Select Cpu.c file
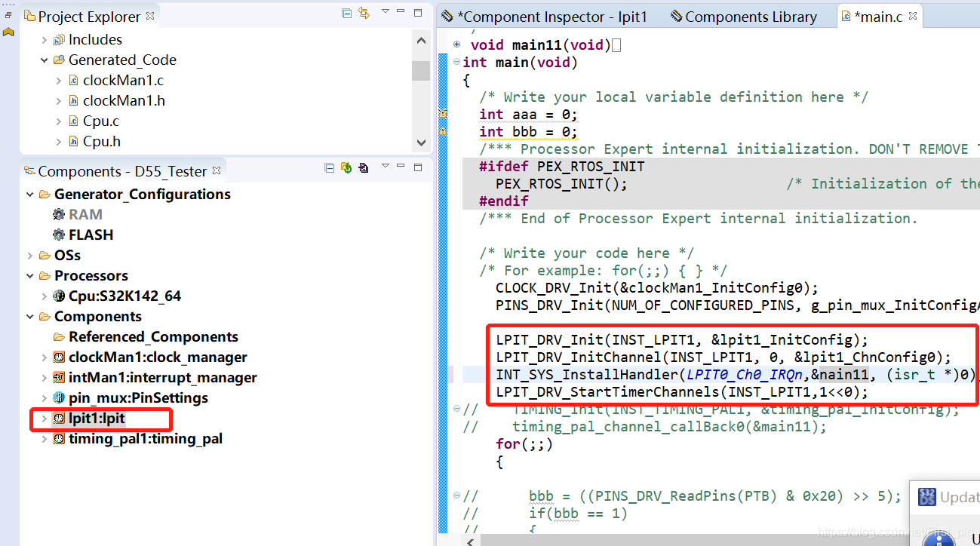 101,121
